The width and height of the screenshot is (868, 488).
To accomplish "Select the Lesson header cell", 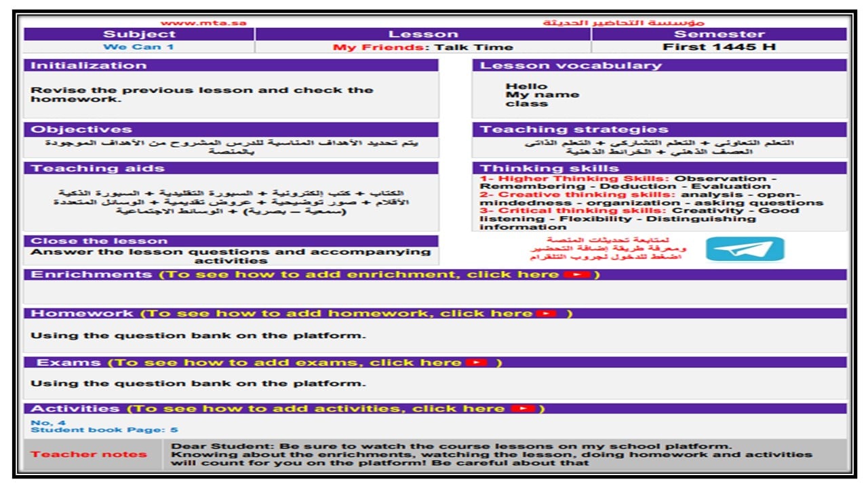I will point(423,35).
